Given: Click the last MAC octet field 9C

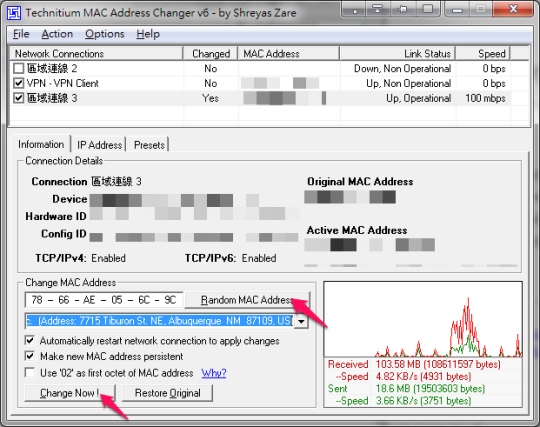Looking at the screenshot, I should point(170,300).
